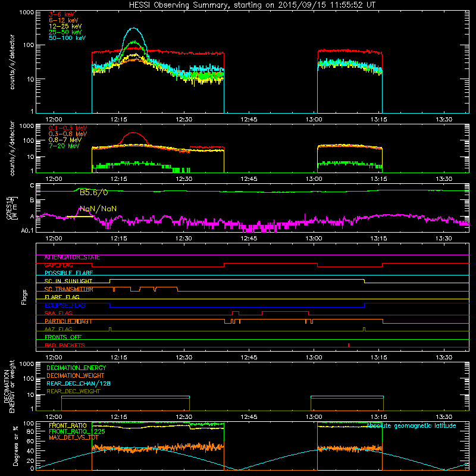Select the BAD_PACKETS flag label

pyautogui.click(x=65, y=345)
